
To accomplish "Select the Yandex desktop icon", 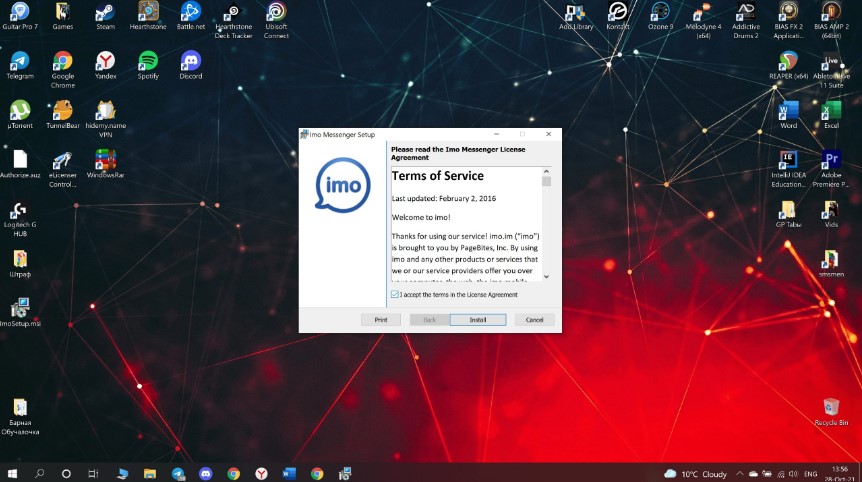I will tap(105, 65).
